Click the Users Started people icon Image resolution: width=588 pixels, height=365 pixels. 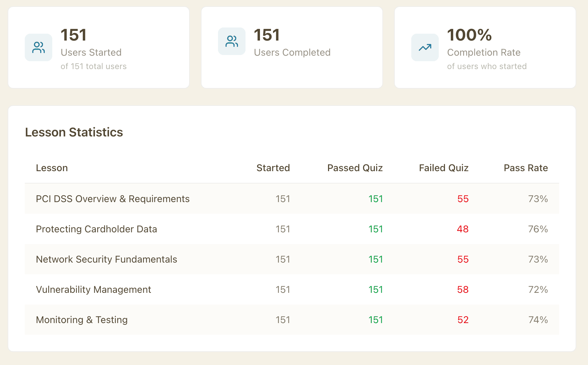click(39, 47)
